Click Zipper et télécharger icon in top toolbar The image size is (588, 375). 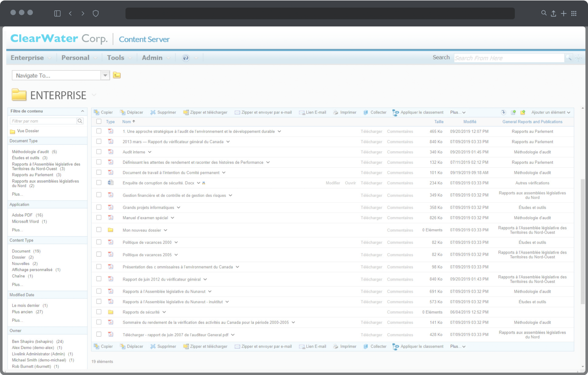186,112
